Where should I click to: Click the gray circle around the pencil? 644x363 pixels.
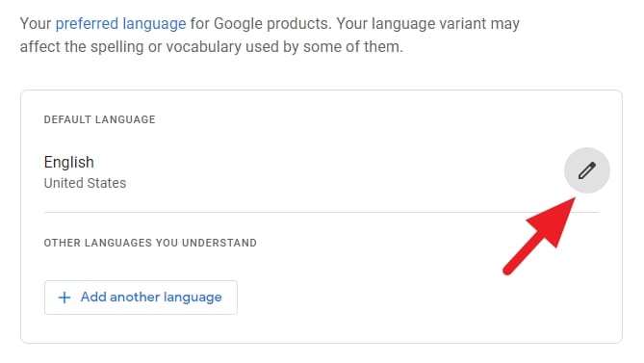point(587,170)
